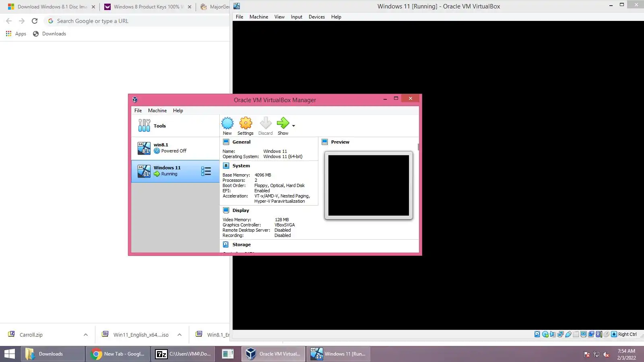The height and width of the screenshot is (362, 644).
Task: Open the Windows Start button
Action: [10, 354]
